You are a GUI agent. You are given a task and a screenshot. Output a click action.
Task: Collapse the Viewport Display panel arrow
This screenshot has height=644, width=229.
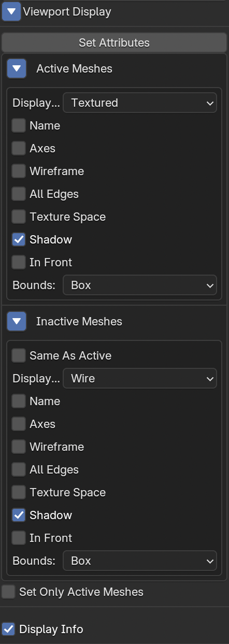pyautogui.click(x=11, y=11)
